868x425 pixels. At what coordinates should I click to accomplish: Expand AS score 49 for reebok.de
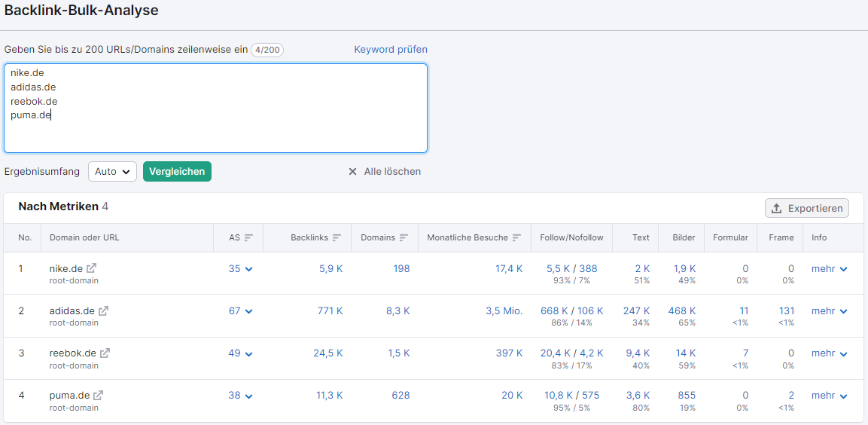tap(241, 353)
